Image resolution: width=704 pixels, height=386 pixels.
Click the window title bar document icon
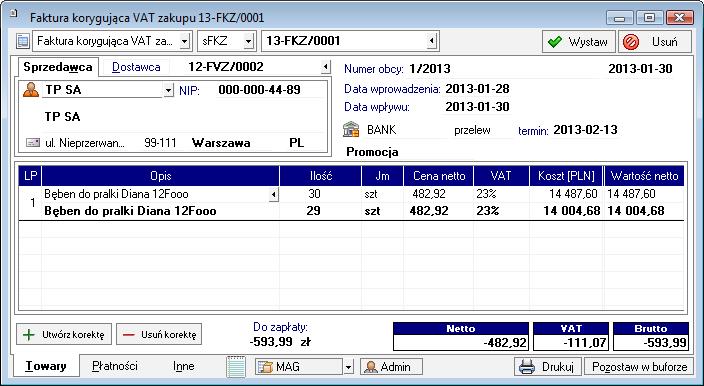click(13, 15)
